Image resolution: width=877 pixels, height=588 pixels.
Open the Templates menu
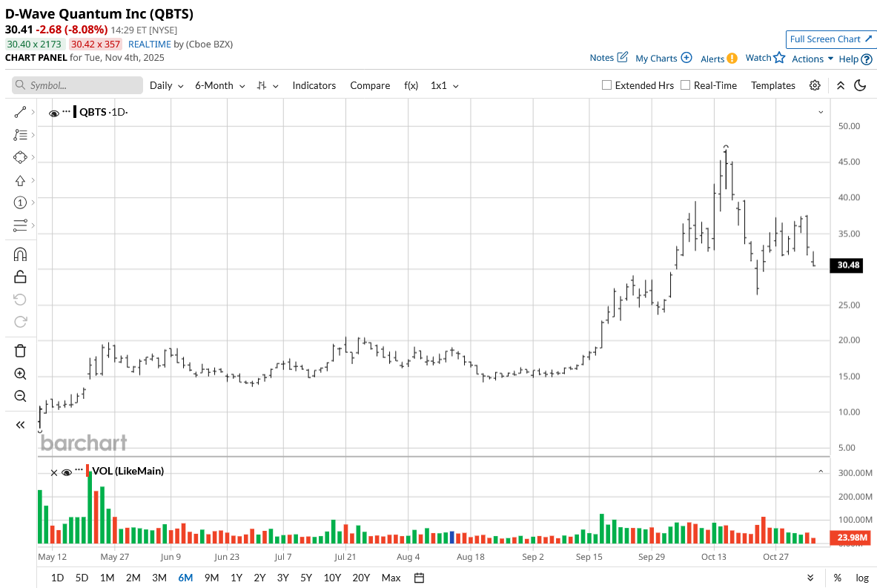click(x=773, y=85)
